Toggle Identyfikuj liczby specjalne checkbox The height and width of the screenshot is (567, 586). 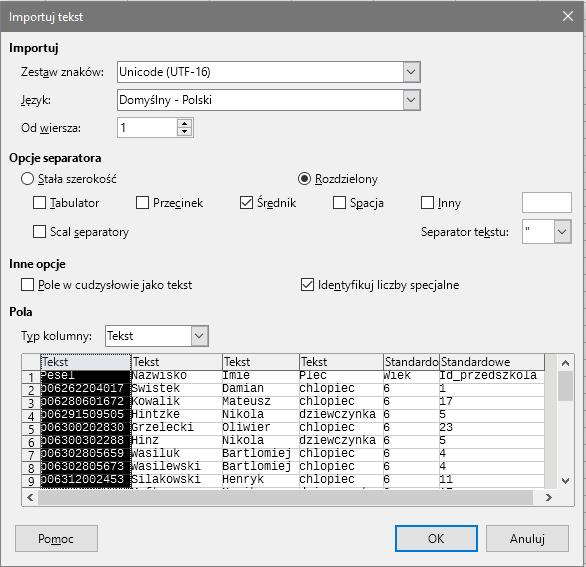(307, 285)
